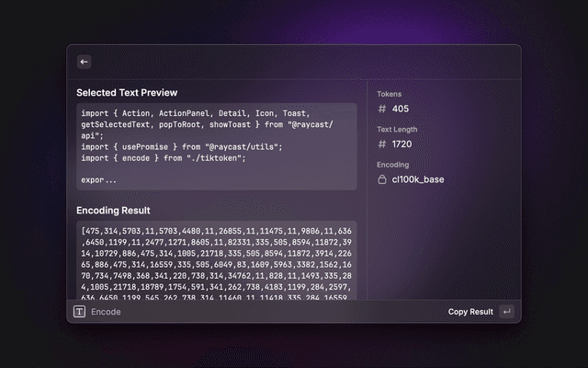Select the 1720 text length value
The image size is (588, 368).
pos(402,144)
